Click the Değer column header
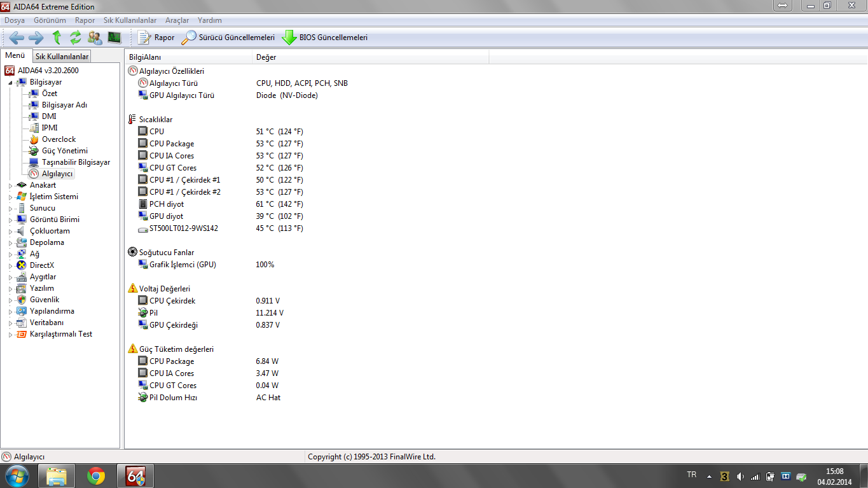This screenshot has width=868, height=488. click(x=370, y=57)
